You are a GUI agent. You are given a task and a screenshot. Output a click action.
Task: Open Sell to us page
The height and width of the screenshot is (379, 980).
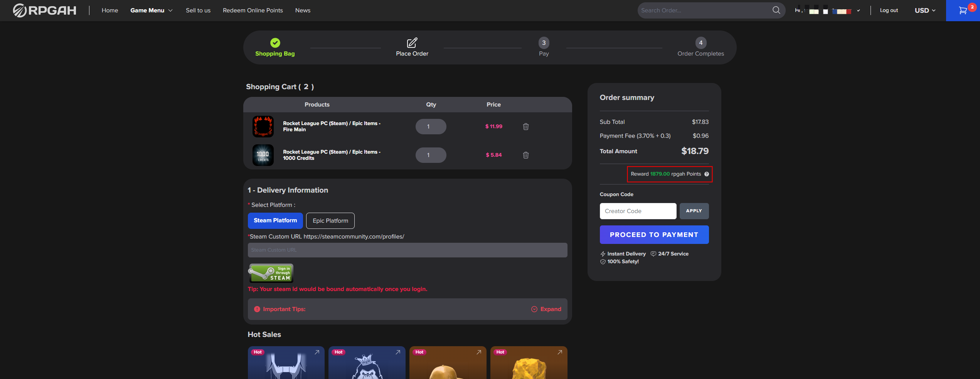(198, 10)
